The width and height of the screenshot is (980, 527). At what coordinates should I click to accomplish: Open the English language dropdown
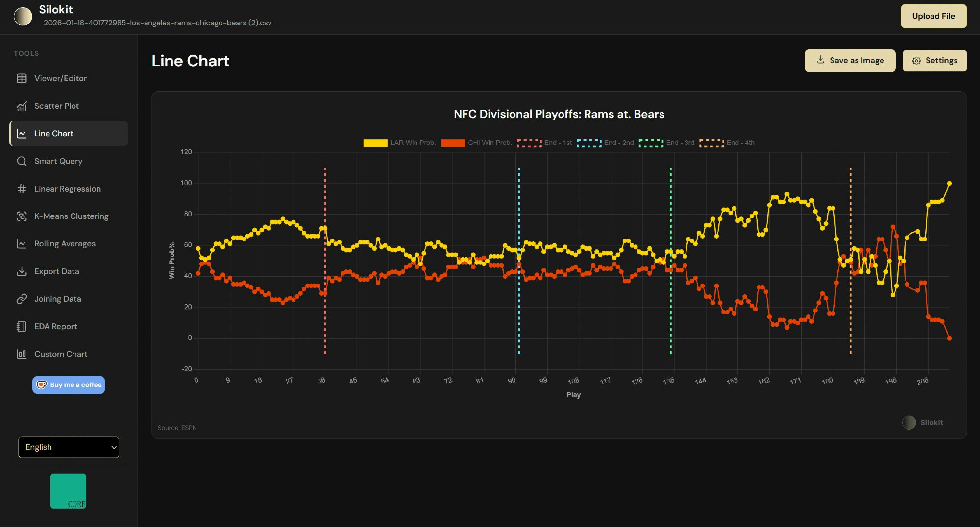(69, 447)
